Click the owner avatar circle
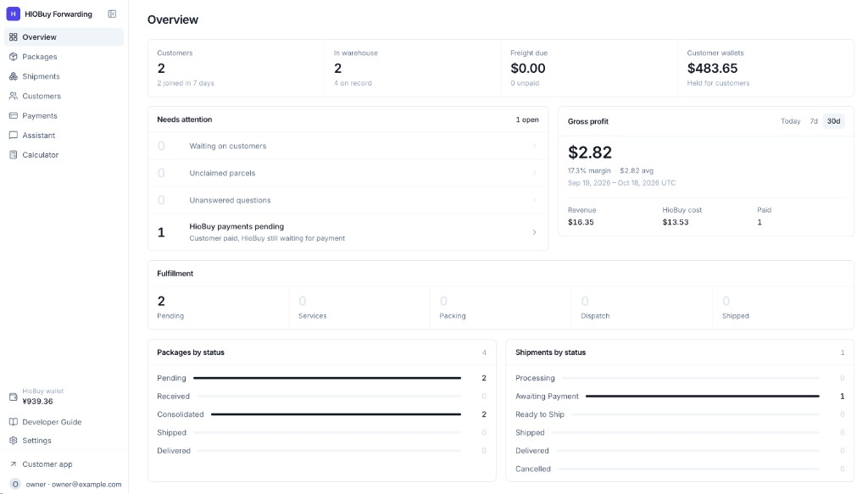 [15, 484]
